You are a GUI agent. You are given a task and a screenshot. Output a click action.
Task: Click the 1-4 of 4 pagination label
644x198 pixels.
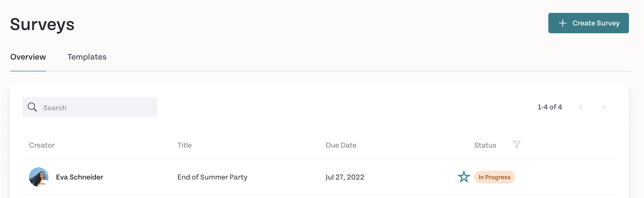point(550,107)
